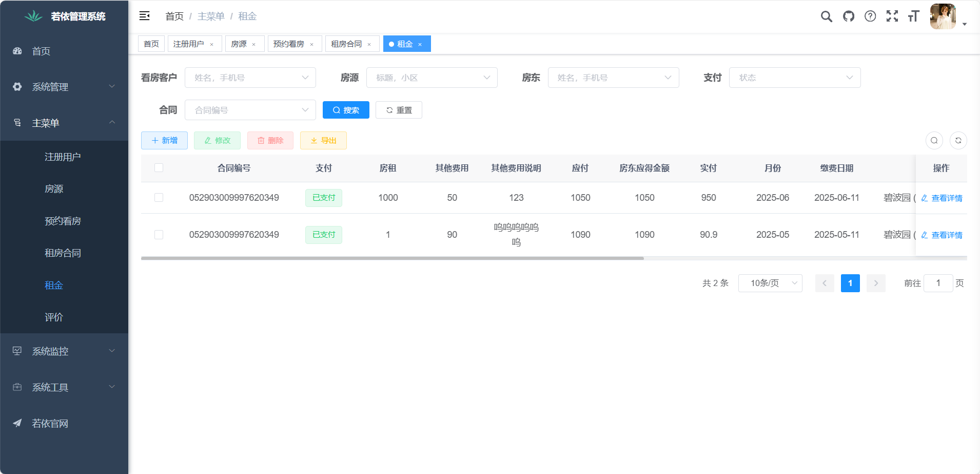Close the 房源 tab
Viewport: 980px width, 474px height.
coord(253,44)
